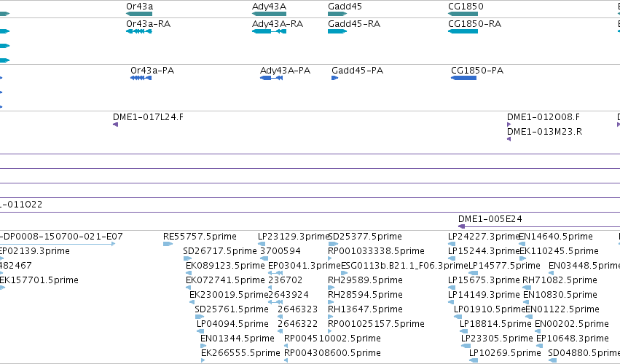The image size is (620, 364).
Task: Click the RP001033338.5prime label
Action: pyautogui.click(x=377, y=251)
